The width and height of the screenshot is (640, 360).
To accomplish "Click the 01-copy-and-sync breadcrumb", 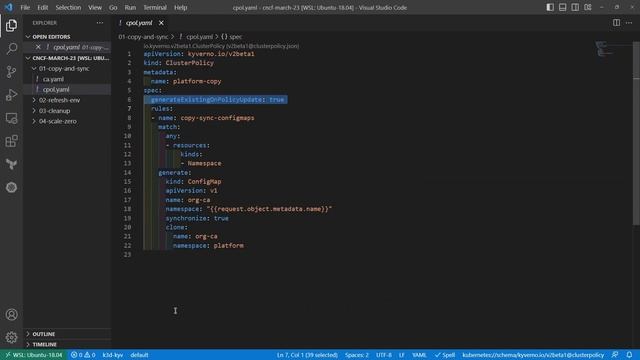I will coord(143,37).
